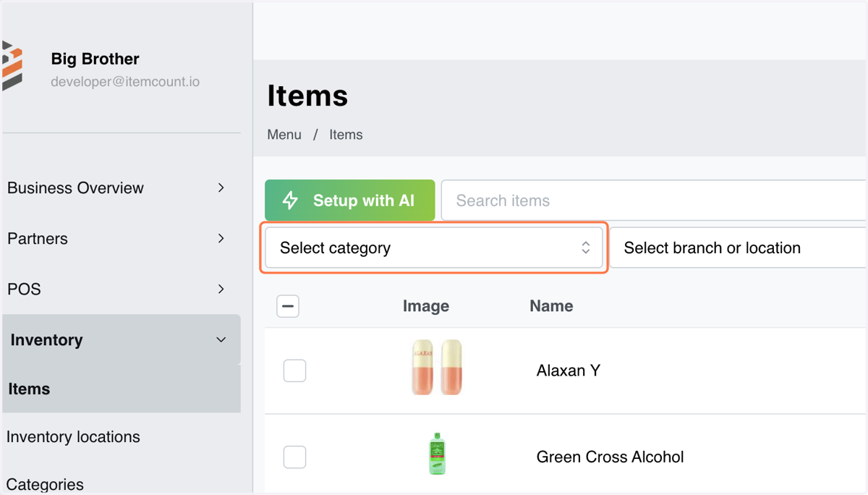Open Categories in the sidebar
This screenshot has width=868, height=495.
(x=45, y=484)
